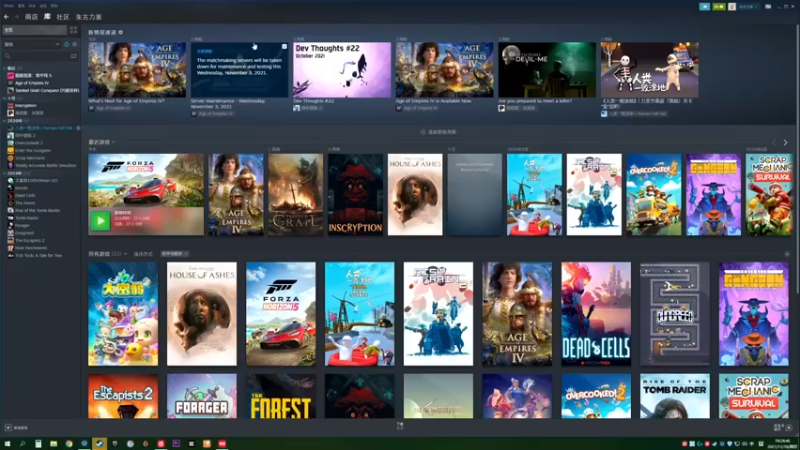
Task: Select Human Fall Flat in sidebar
Action: [x=43, y=128]
